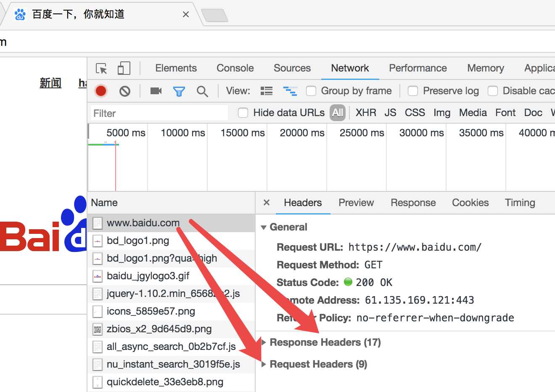
Task: Activate the inspect element picker icon
Action: click(x=102, y=68)
